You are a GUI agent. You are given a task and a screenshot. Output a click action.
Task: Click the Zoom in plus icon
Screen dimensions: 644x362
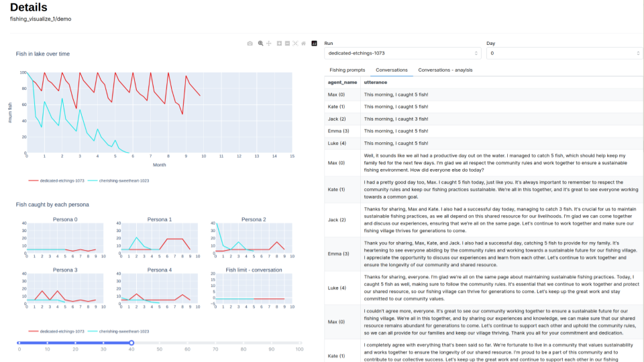tap(279, 44)
